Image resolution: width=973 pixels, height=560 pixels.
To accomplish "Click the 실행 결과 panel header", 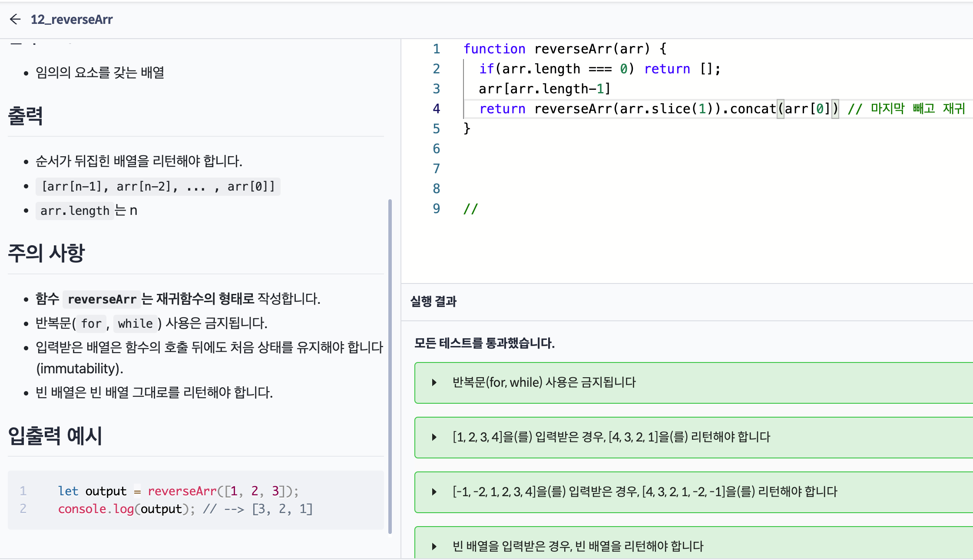I will pos(434,301).
